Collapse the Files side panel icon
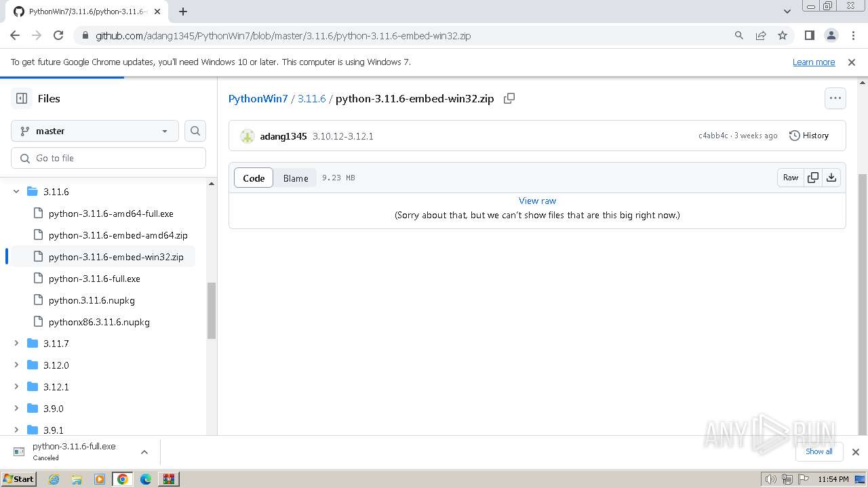The height and width of the screenshot is (488, 868). (x=22, y=98)
